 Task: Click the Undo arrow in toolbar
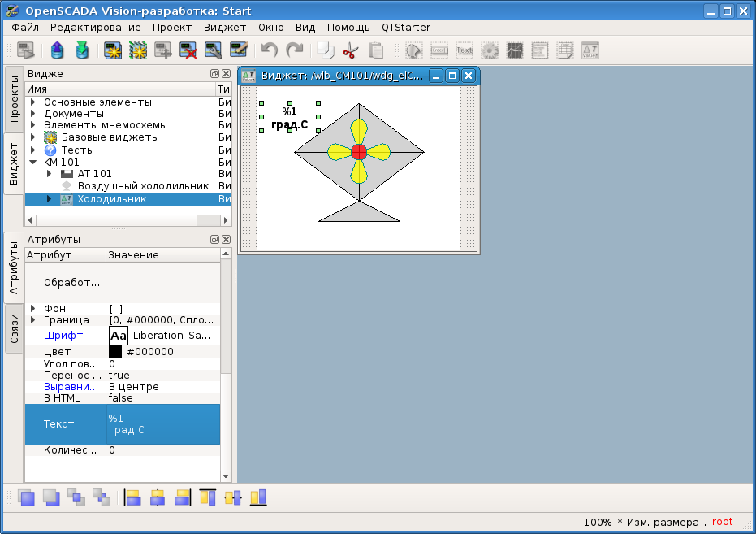pyautogui.click(x=269, y=50)
